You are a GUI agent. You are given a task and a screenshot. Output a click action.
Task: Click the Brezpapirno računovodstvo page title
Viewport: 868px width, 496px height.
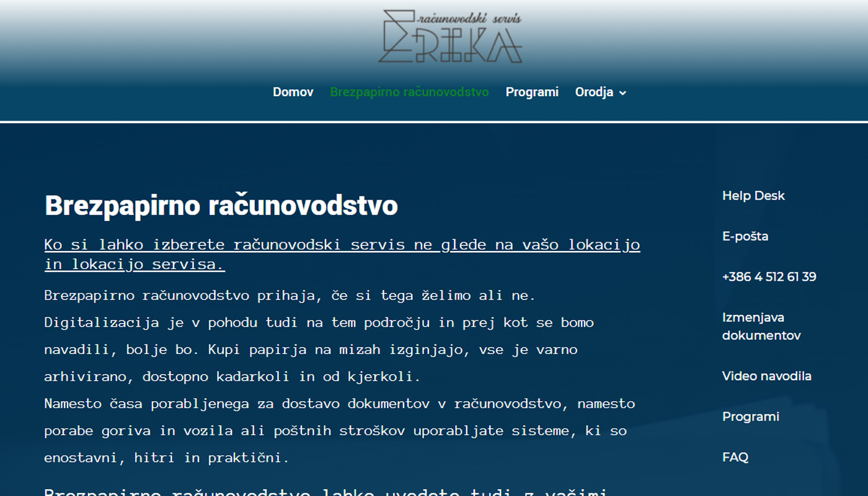[x=221, y=206]
